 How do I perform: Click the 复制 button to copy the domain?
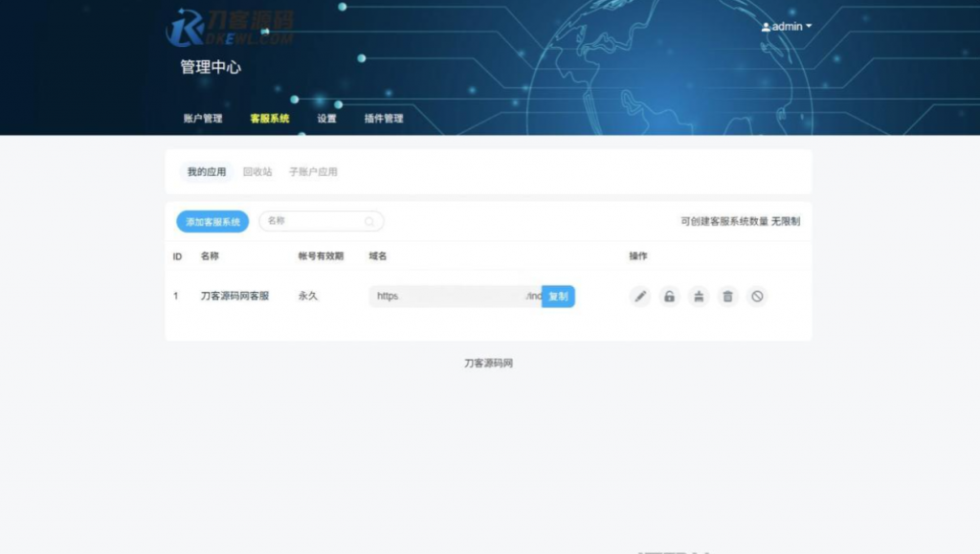(x=558, y=297)
